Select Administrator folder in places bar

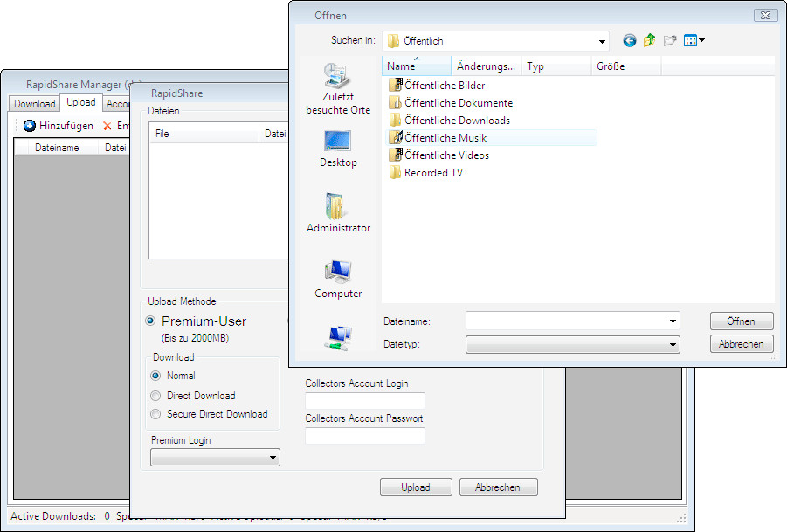(338, 213)
